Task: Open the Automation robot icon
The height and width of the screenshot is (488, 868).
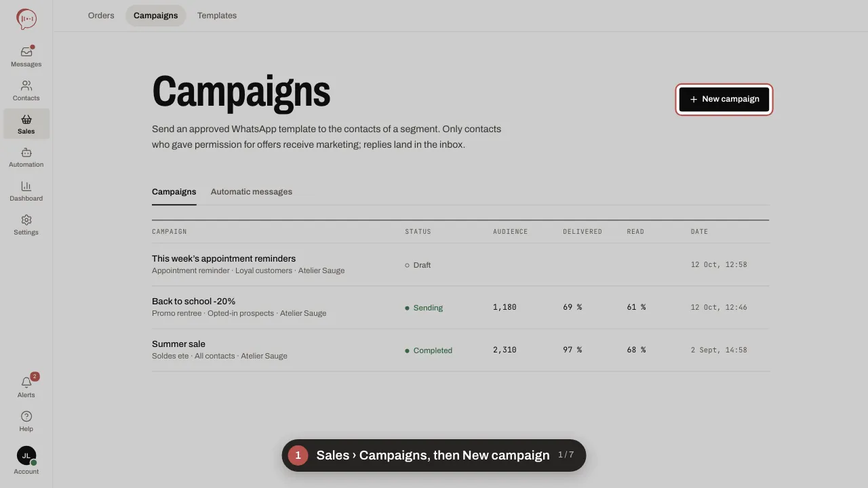Action: [26, 152]
